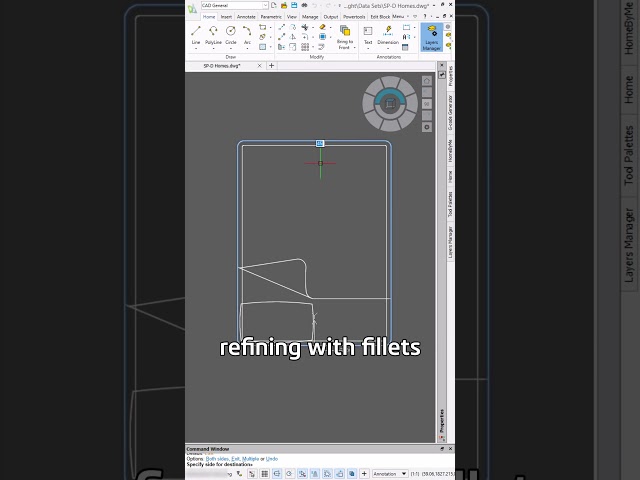Activate the Rotate tool in Modify group
Viewport: 640px width, 480px height.
coord(293,27)
